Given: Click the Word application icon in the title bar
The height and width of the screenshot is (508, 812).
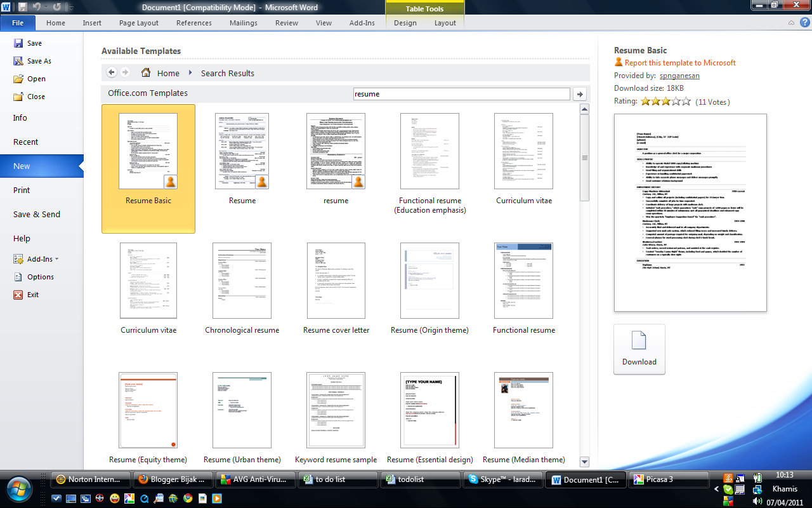Looking at the screenshot, I should pos(6,7).
